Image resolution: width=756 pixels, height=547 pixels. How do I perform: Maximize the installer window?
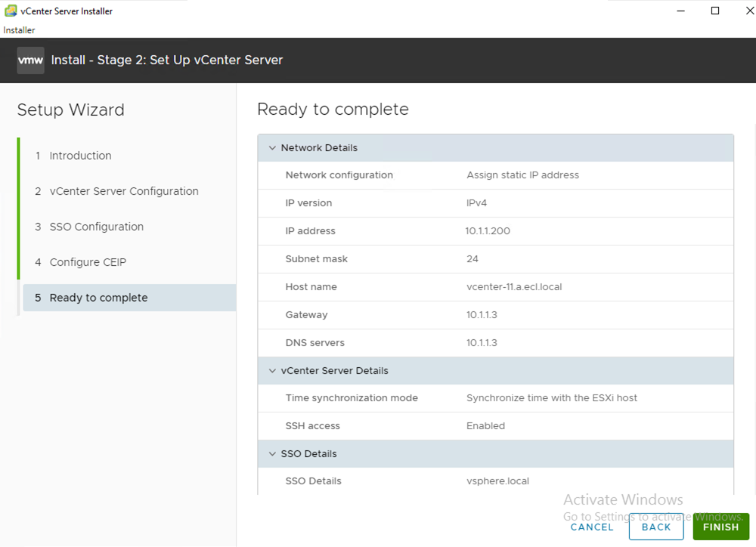tap(715, 11)
